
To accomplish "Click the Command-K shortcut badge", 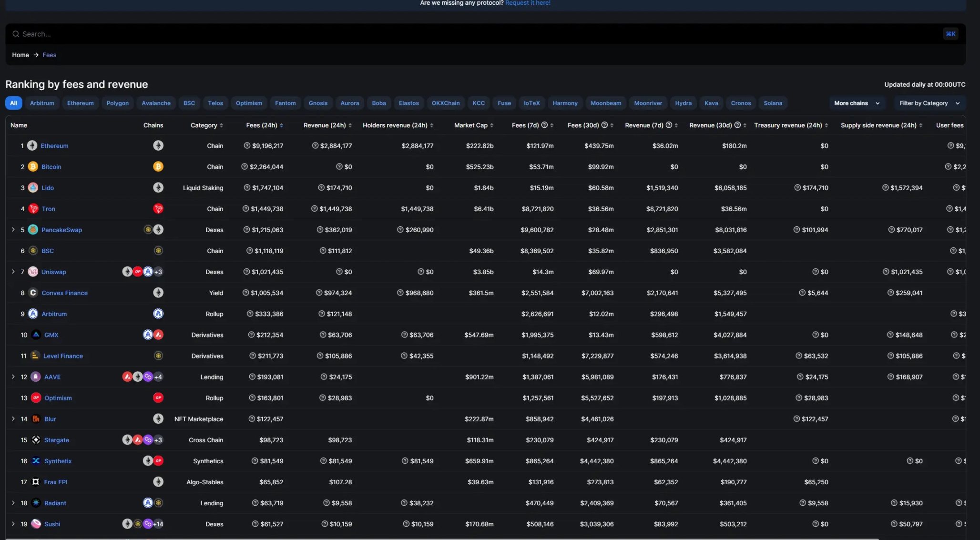I will [950, 34].
